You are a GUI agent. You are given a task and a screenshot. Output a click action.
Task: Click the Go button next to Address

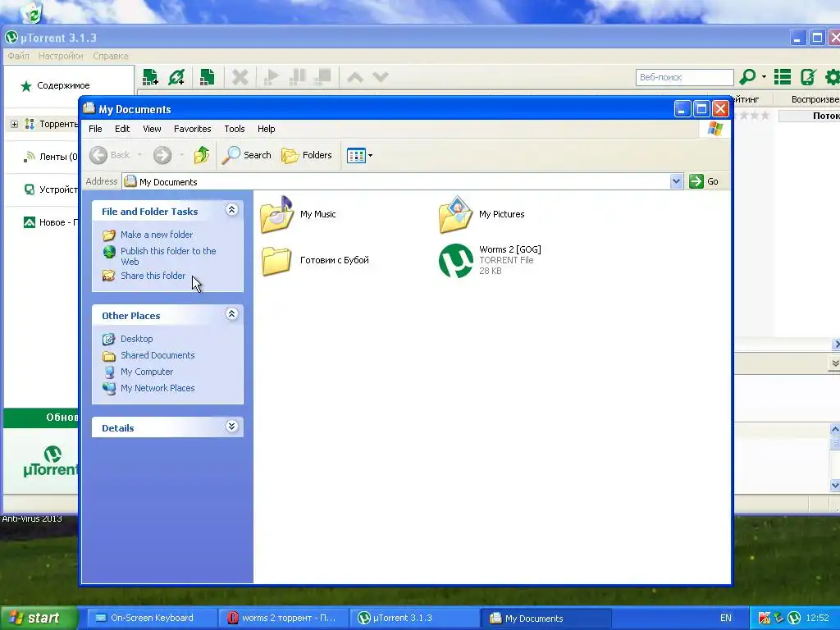pos(705,181)
